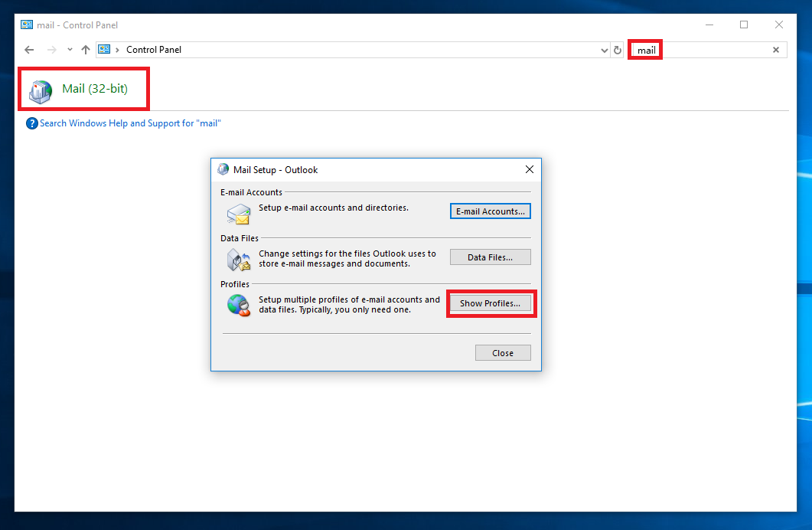This screenshot has height=530, width=812.
Task: Click the Data Files section heading
Action: click(x=240, y=238)
